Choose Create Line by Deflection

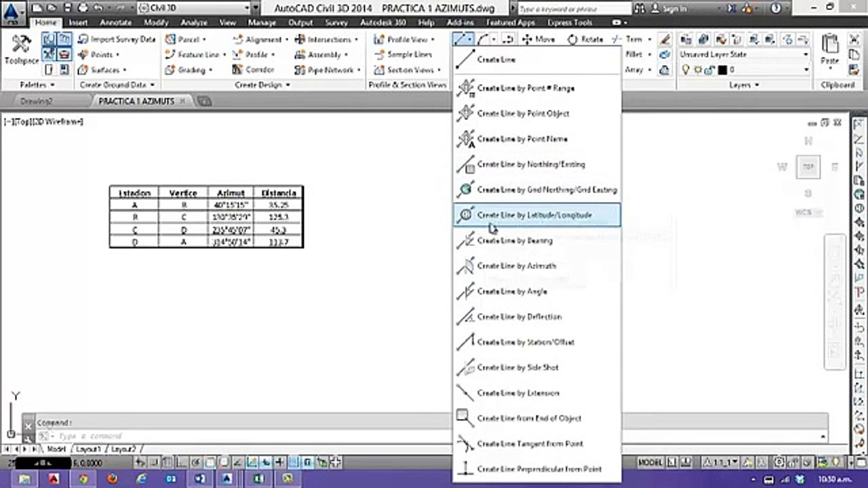click(536, 317)
